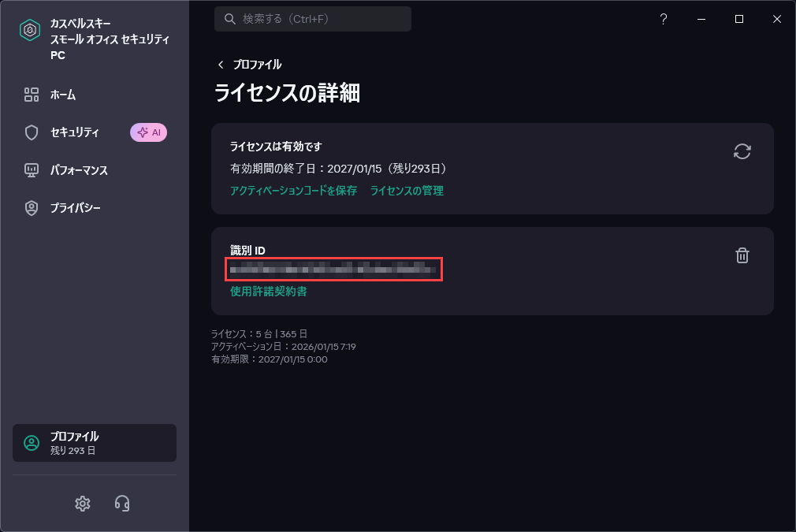Maximize the Kaspersky window
This screenshot has height=532, width=796.
739,19
